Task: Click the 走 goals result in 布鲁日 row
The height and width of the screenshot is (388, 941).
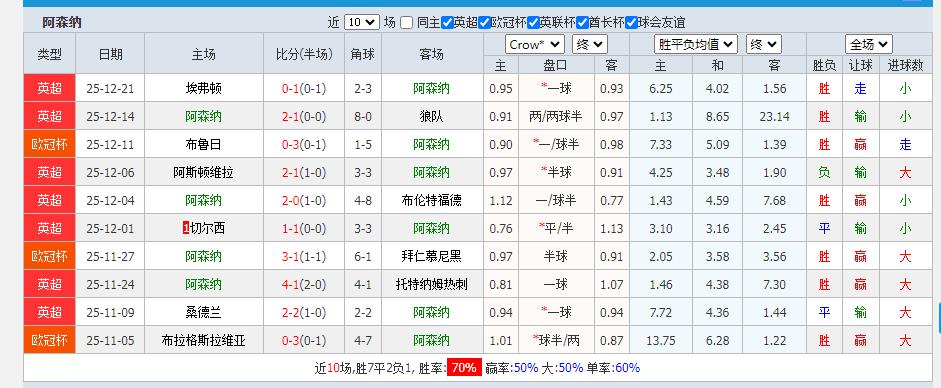Action: 905,145
